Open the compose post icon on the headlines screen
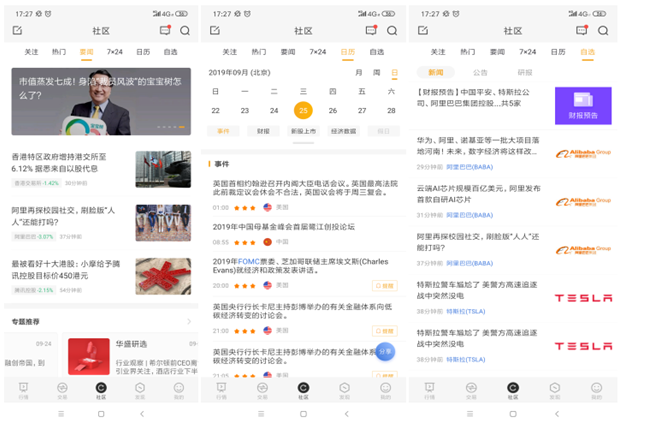 [17, 31]
